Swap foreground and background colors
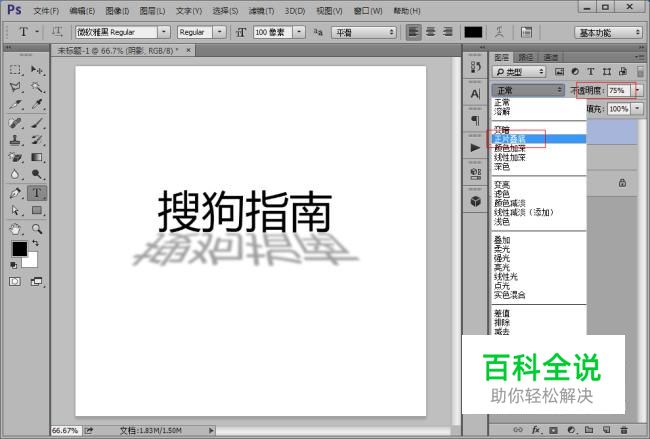This screenshot has width=650, height=439. pos(36,243)
